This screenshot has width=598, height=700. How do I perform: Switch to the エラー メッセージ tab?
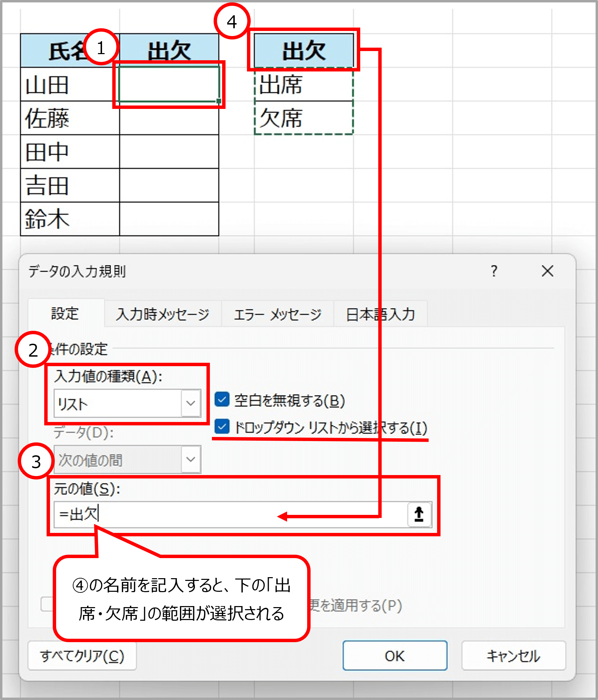[277, 314]
